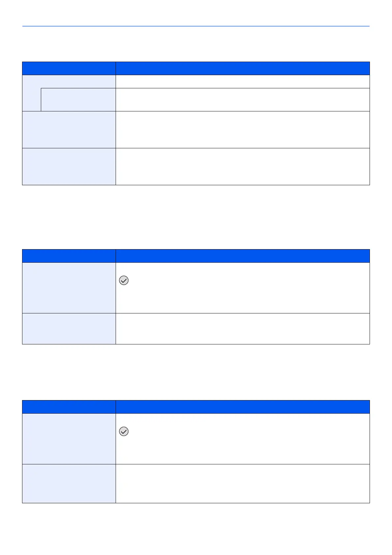This screenshot has width=392, height=555.
Task: Click the bottom table's last row white cell
Action: [242, 483]
